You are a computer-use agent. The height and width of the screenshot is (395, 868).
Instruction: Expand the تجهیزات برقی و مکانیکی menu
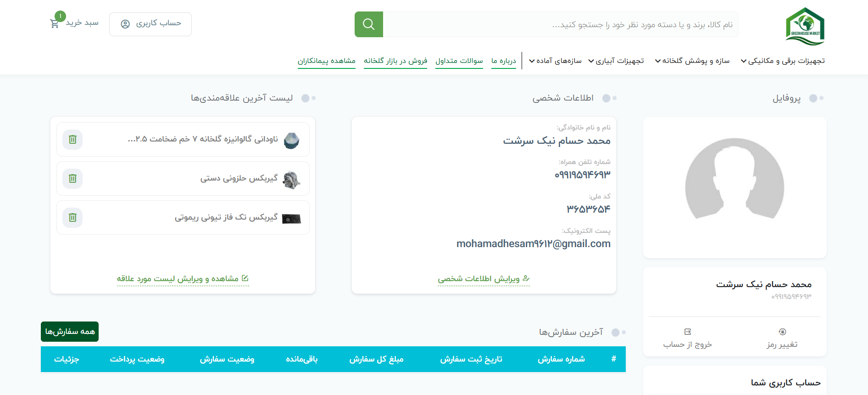[x=783, y=61]
